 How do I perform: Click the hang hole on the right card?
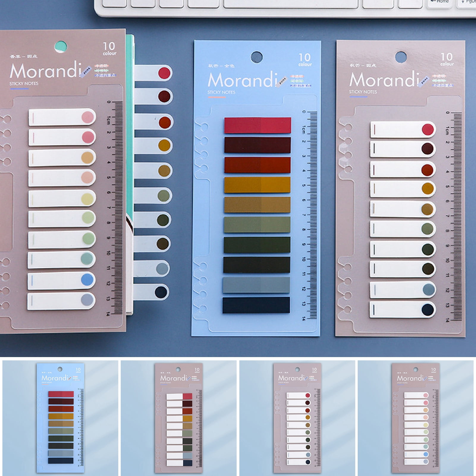click(401, 56)
